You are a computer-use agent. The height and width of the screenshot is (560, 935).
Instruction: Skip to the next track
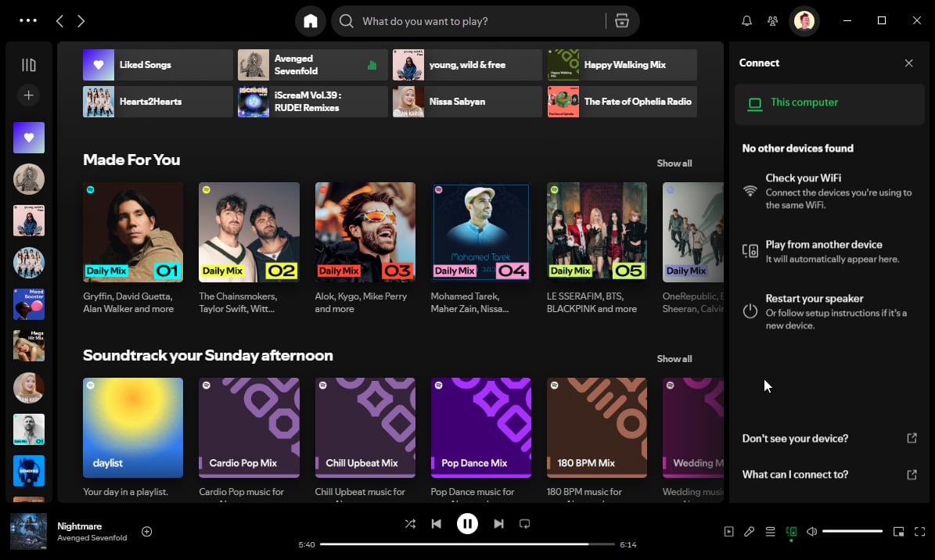pos(498,523)
